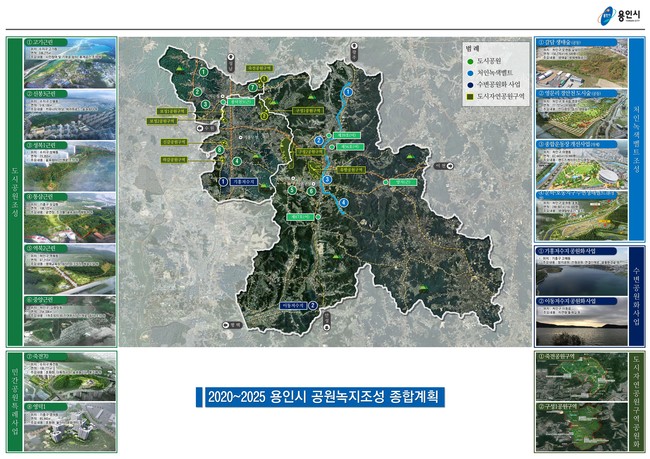Open the 이동저수지 공원화 사업 photo

tap(582, 321)
